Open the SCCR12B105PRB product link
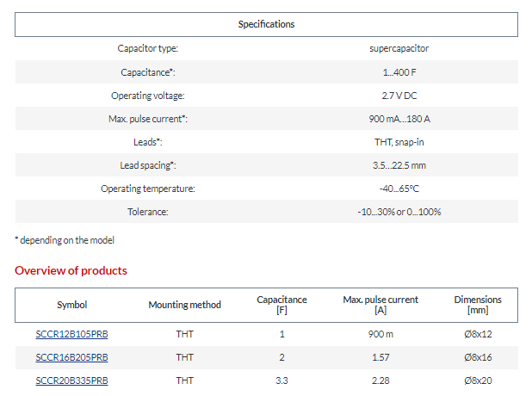 coord(71,334)
